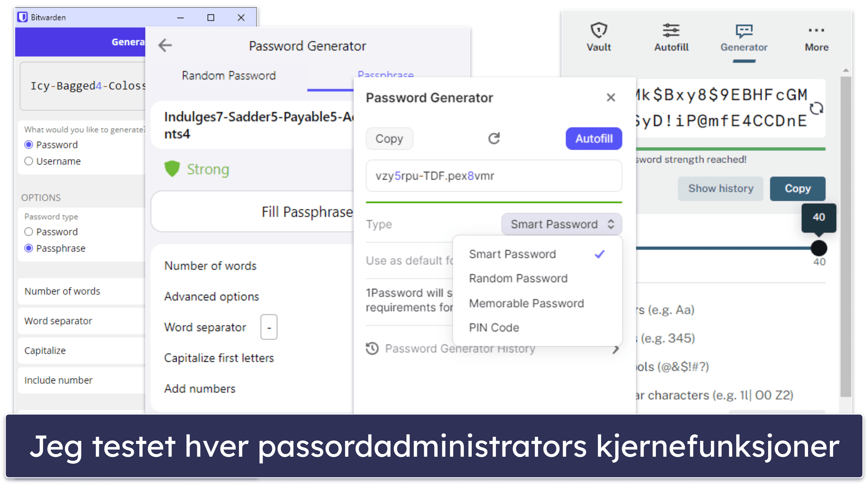Select the Username radio button
The height and width of the screenshot is (485, 868).
point(29,161)
